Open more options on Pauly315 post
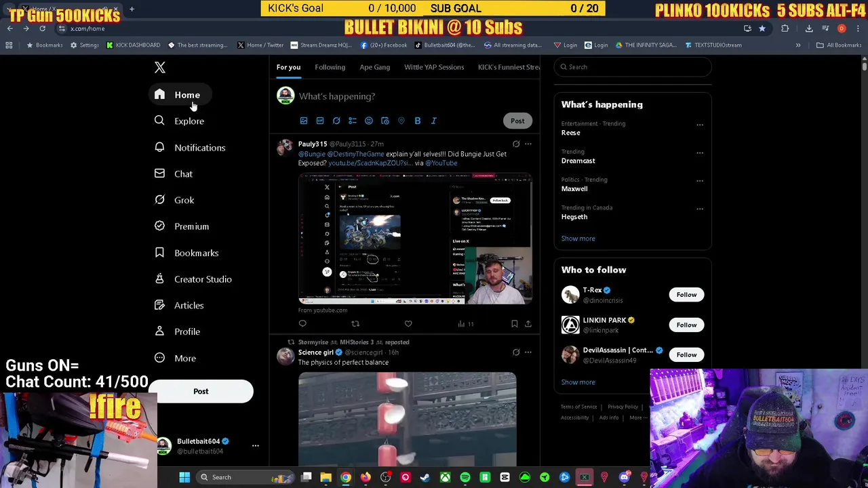868x488 pixels. [528, 144]
